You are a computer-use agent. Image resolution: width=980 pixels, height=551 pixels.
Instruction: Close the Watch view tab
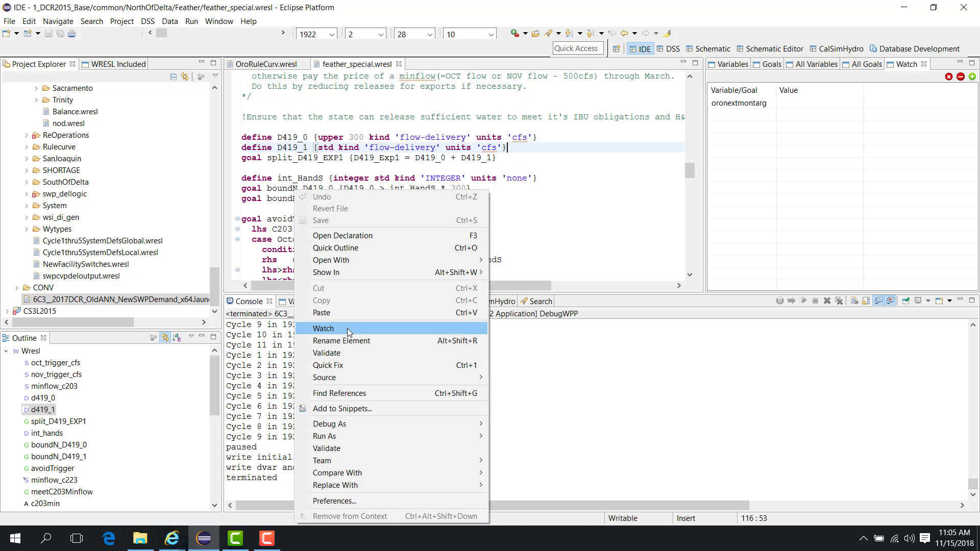coord(923,64)
